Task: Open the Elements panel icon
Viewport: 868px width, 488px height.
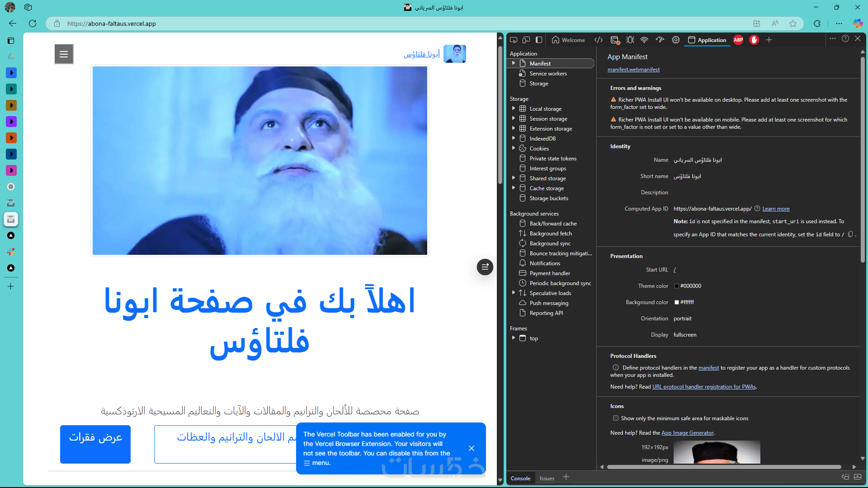Action: tap(599, 40)
